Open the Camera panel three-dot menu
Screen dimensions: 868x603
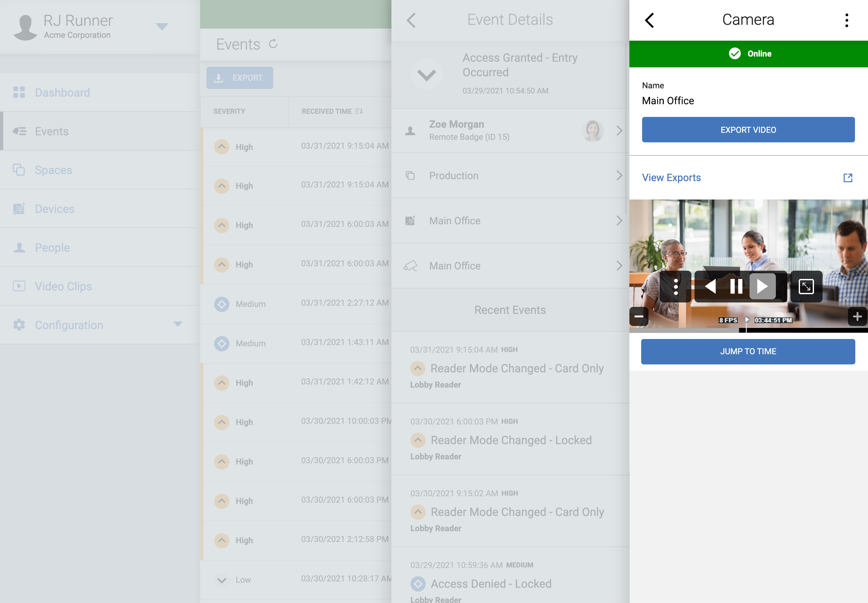[x=846, y=20]
